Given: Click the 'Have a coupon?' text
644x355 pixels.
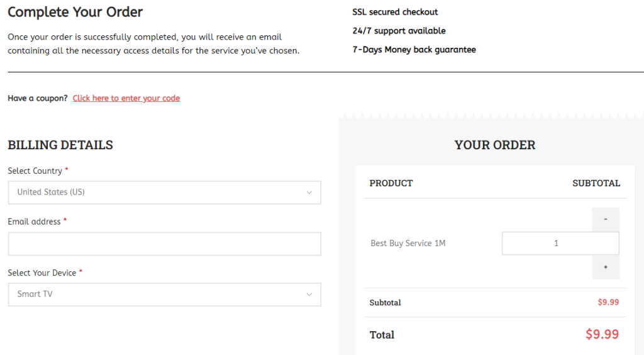Looking at the screenshot, I should [38, 98].
